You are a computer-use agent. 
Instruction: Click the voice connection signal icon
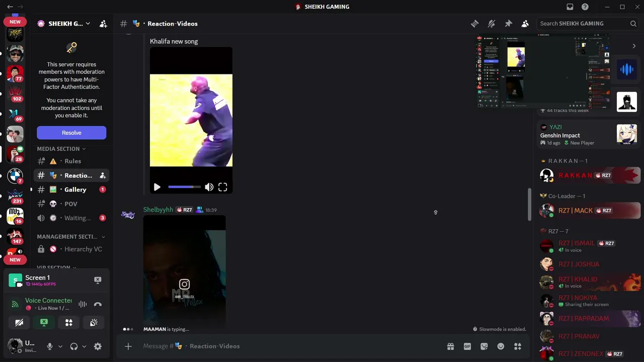click(x=15, y=304)
